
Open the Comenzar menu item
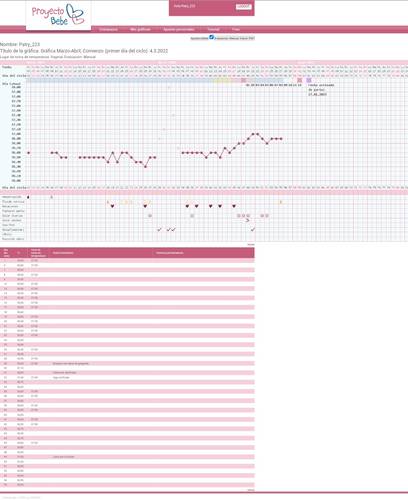coord(108,29)
